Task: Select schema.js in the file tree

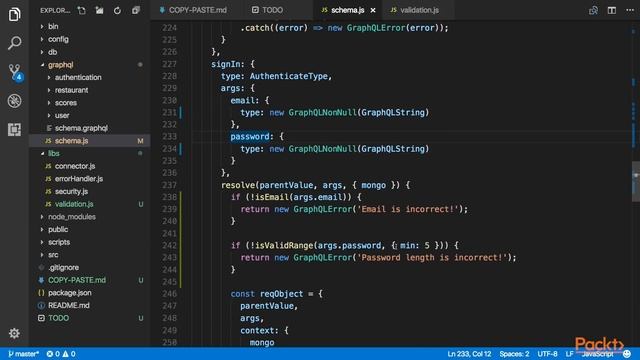Action: (x=89, y=141)
